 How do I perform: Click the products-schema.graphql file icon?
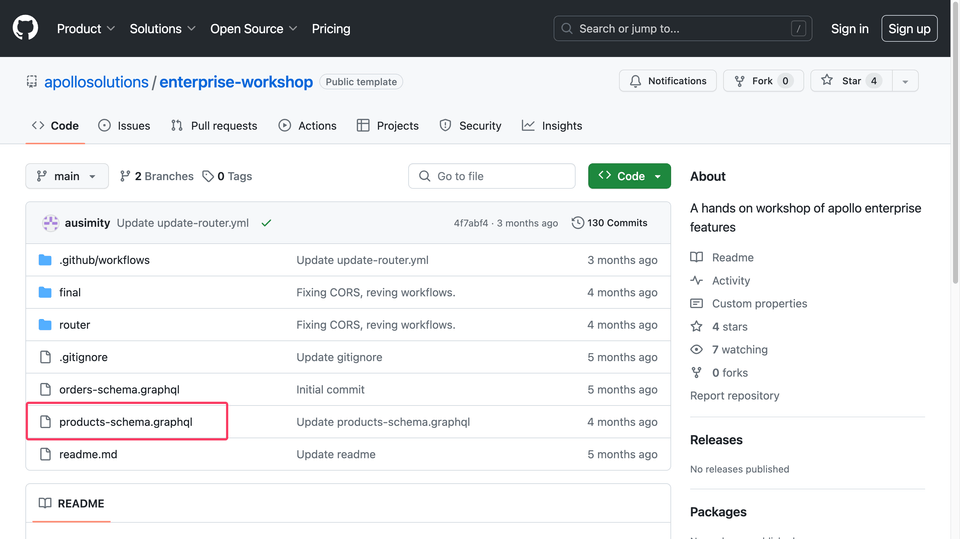click(45, 422)
